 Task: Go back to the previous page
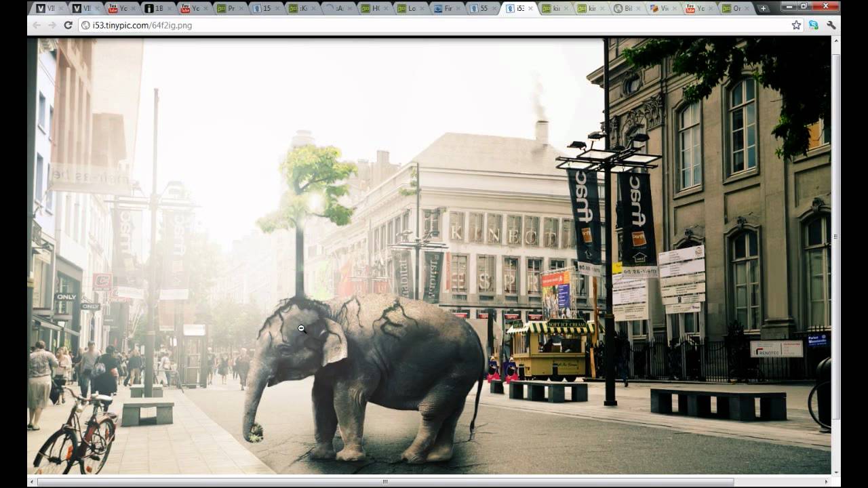click(x=37, y=25)
